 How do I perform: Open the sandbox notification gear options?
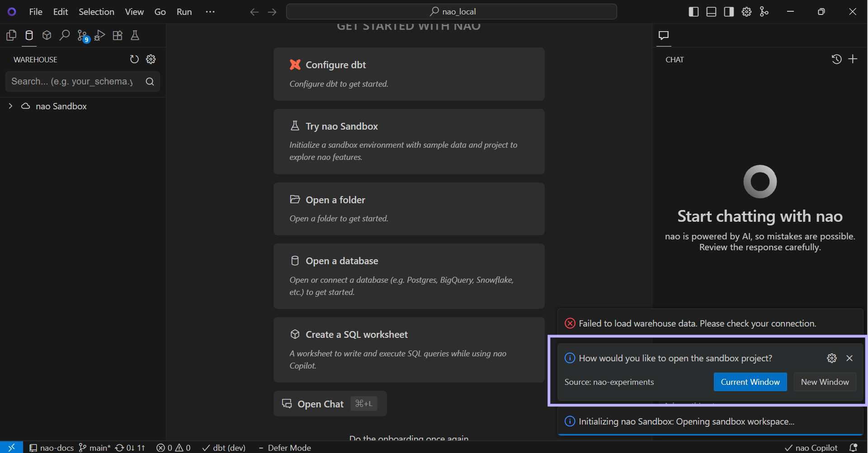click(832, 358)
